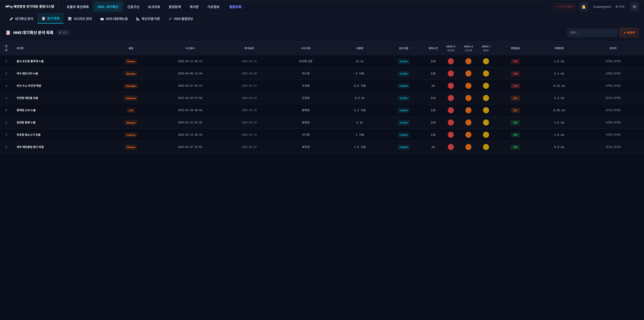This screenshot has width=644, height=320.
Task: Open 확산모델 이론 ruler icon tab
Action: coord(148,19)
